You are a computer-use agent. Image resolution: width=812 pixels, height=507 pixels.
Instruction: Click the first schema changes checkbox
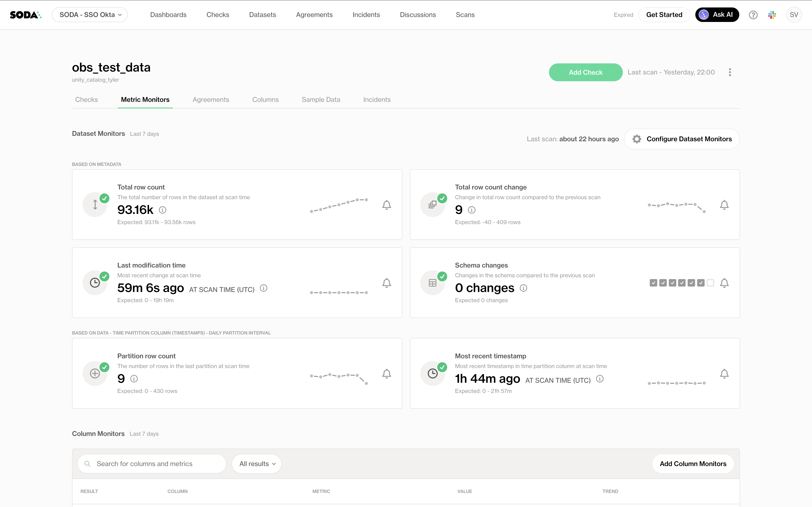(x=653, y=283)
